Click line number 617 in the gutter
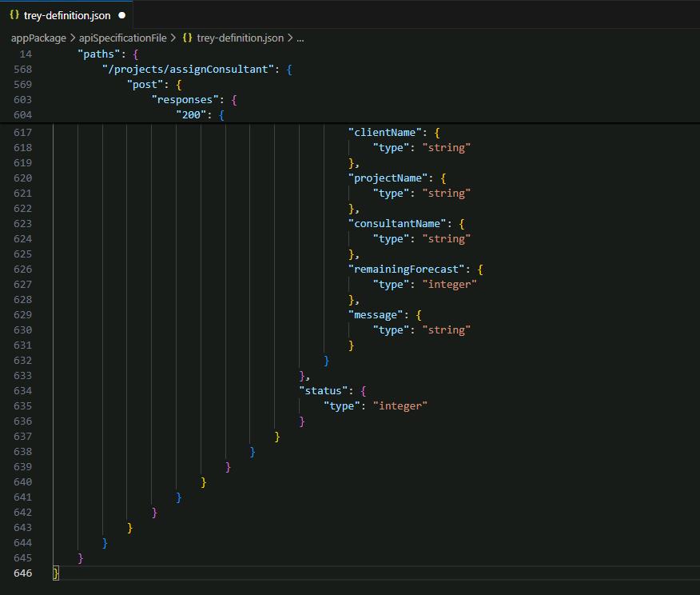 22,133
